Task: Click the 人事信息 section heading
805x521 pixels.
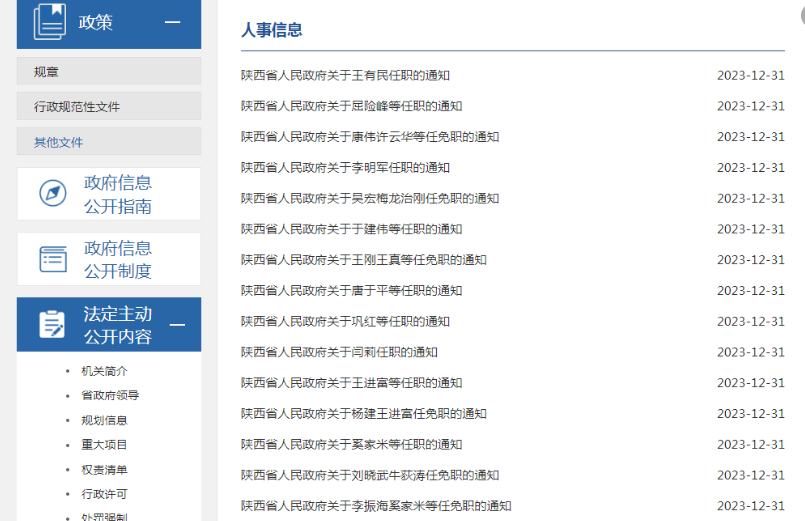Action: pyautogui.click(x=271, y=30)
